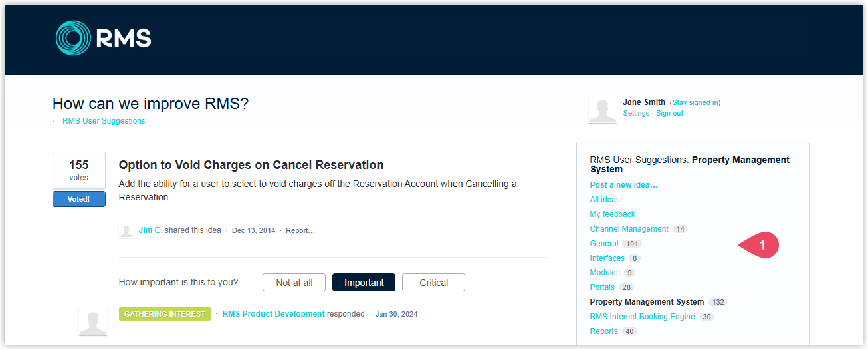Click Post a new idea...
This screenshot has width=868, height=350.
[623, 185]
